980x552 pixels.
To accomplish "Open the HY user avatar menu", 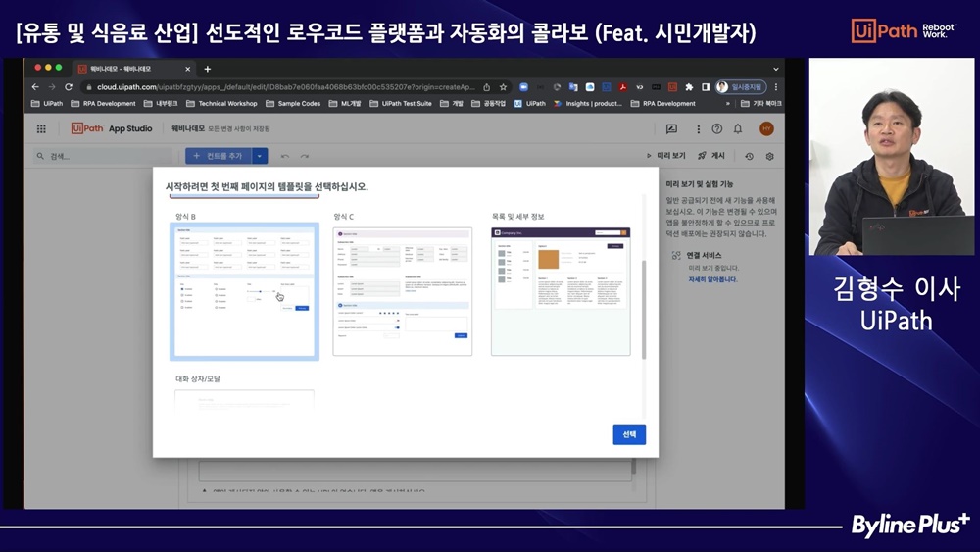I will tap(766, 128).
